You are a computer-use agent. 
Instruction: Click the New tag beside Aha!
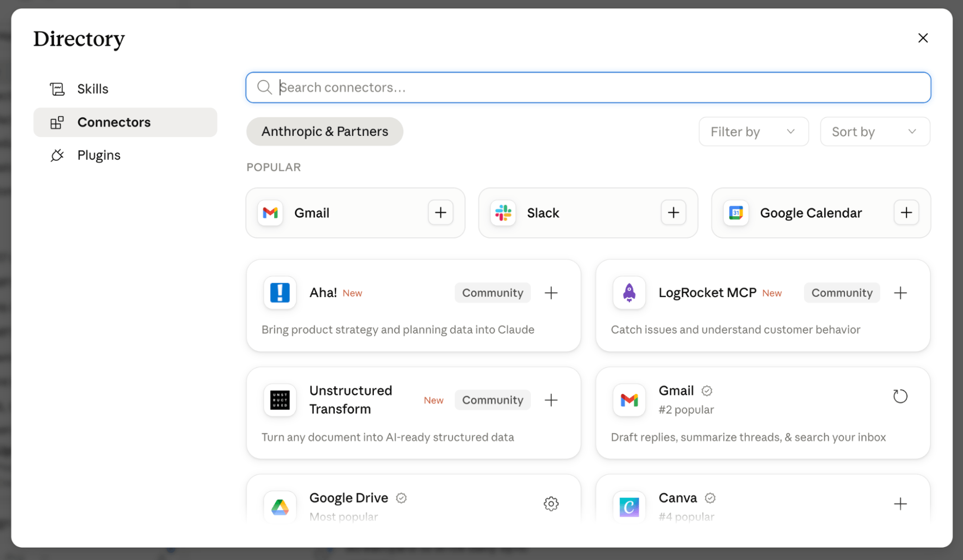(x=352, y=293)
